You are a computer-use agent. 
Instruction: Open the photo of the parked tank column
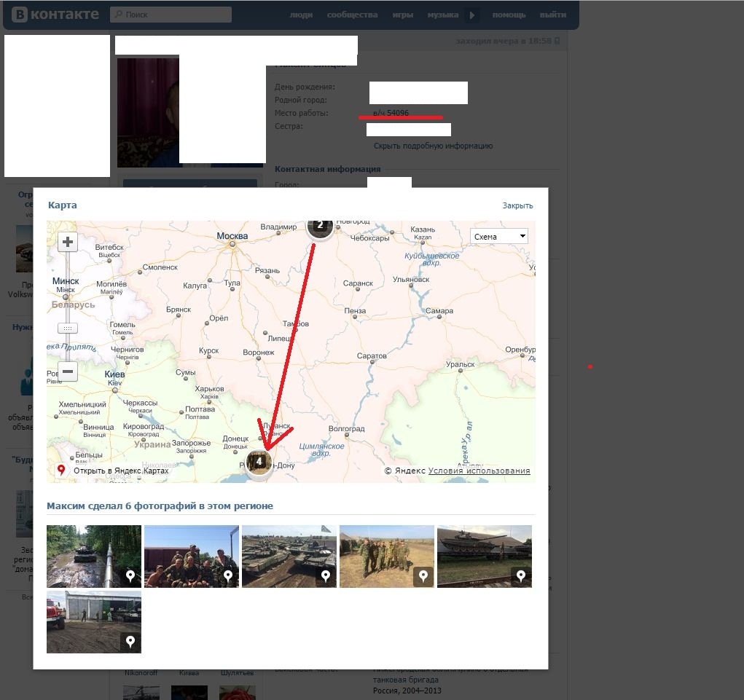[x=289, y=557]
